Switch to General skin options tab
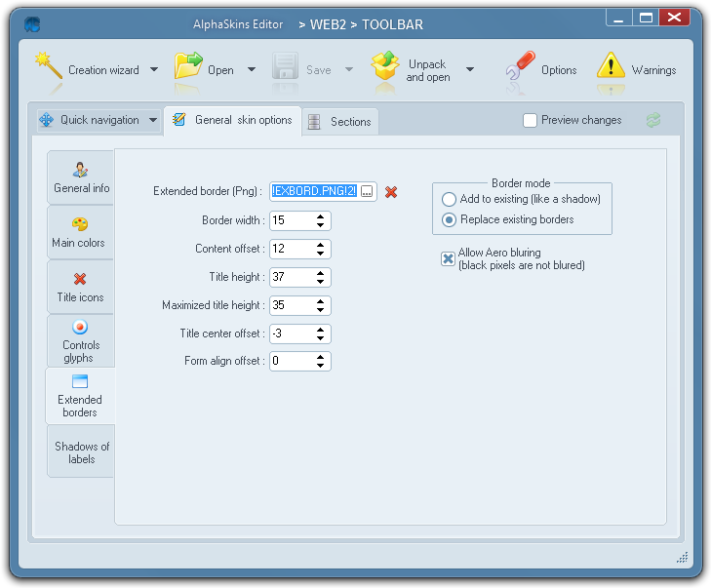 (x=233, y=121)
